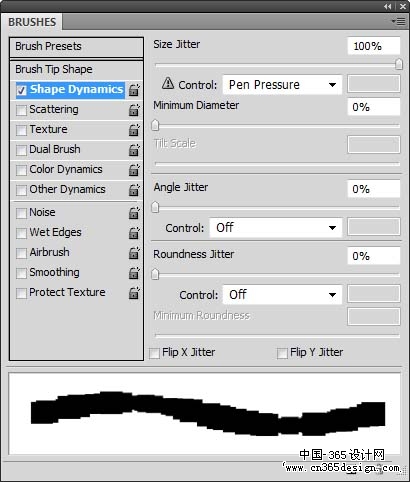
Task: Enable the Scattering checkbox
Action: pyautogui.click(x=21, y=110)
